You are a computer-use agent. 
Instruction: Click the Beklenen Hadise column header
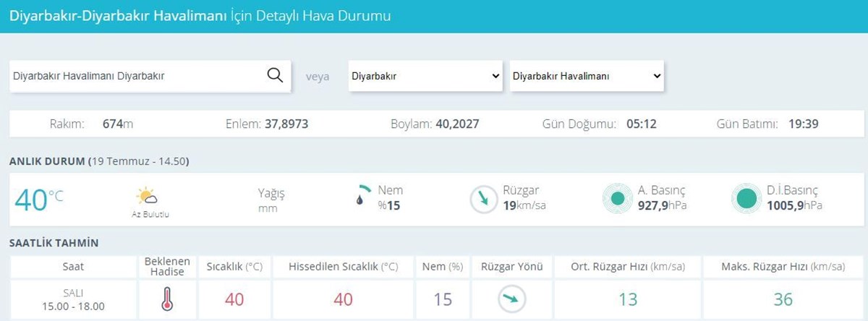click(x=167, y=266)
